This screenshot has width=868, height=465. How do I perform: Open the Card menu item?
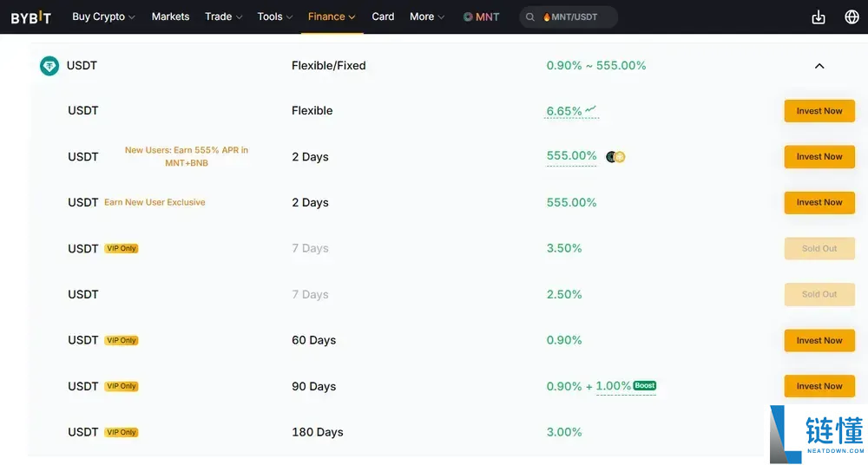pos(383,17)
